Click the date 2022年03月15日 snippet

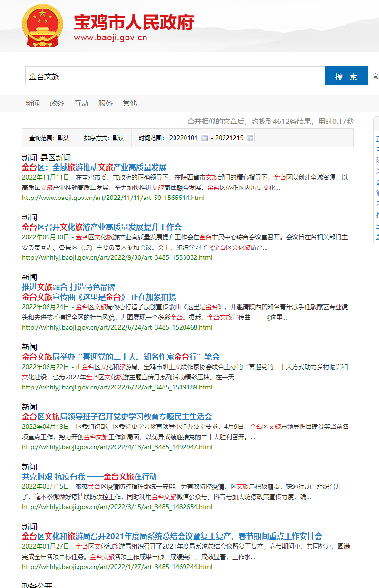click(45, 486)
